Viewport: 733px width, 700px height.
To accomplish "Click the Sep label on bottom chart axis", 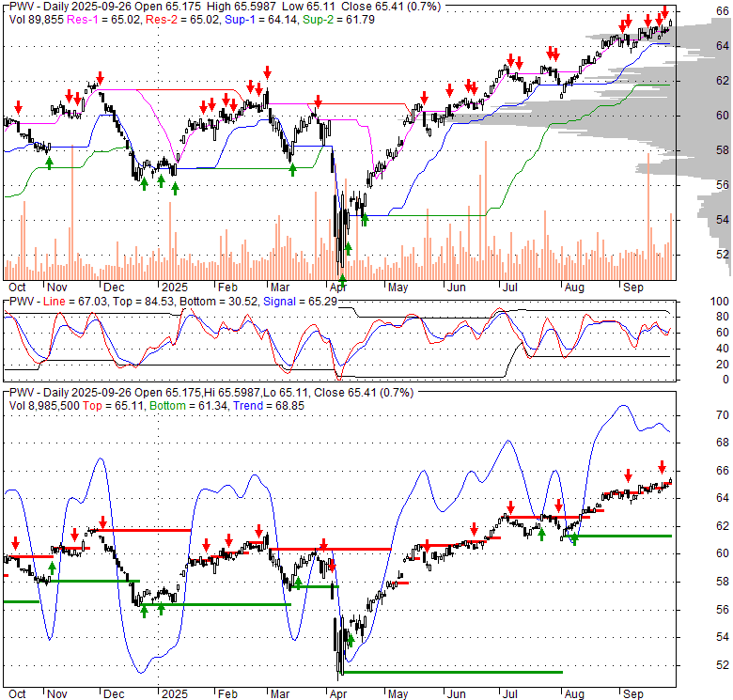I will coord(633,694).
